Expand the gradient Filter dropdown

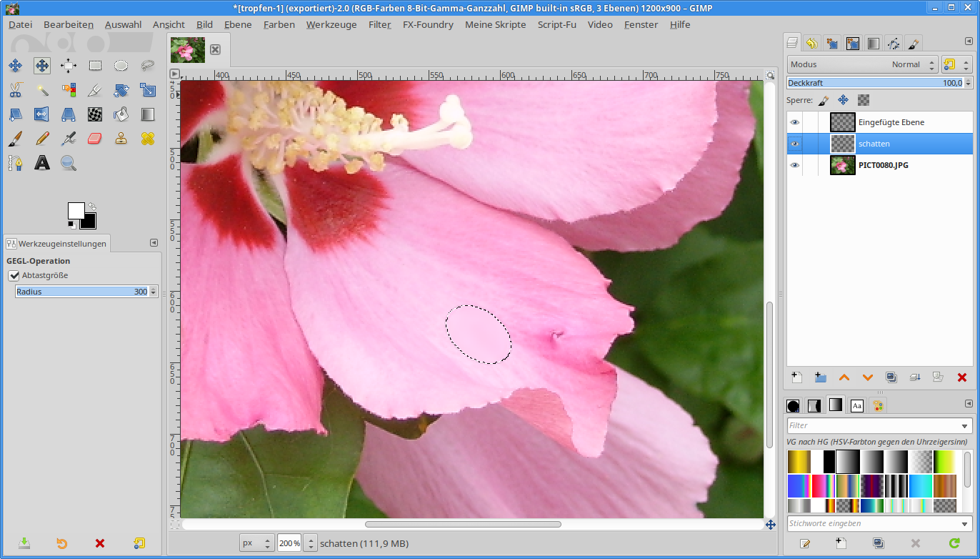click(966, 426)
